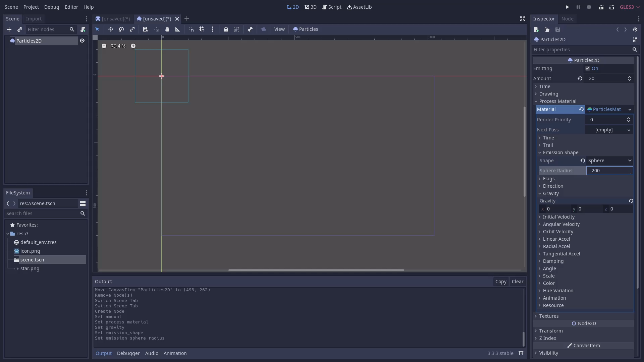Revert the Amount property to default
The width and height of the screenshot is (644, 362).
coord(580,78)
